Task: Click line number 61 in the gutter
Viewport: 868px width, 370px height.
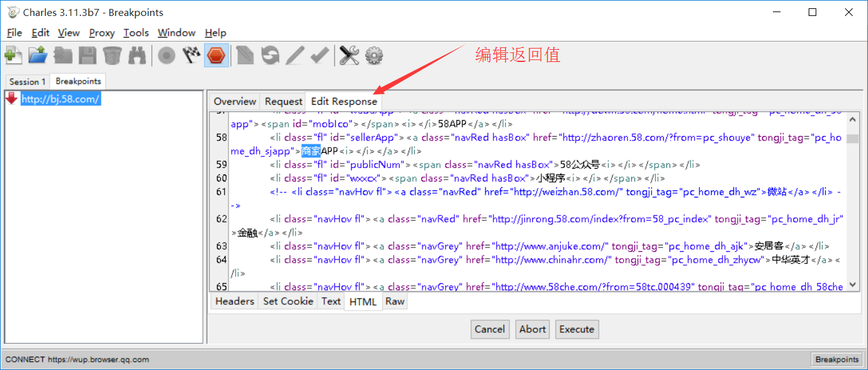Action: 221,192
